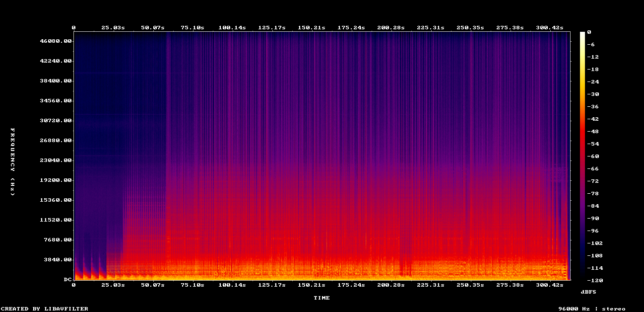Click the dBFS unit label under color scale
This screenshot has width=644, height=312.
588,292
